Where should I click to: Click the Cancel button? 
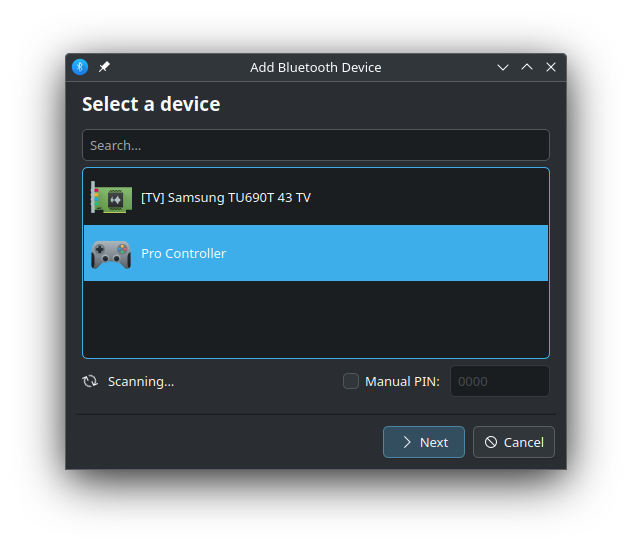pos(514,442)
